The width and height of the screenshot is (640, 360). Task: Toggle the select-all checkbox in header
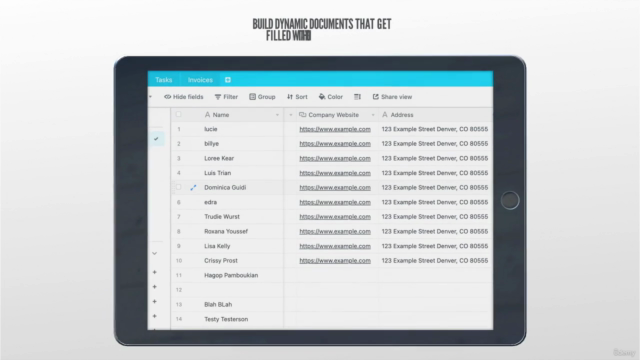pyautogui.click(x=178, y=115)
